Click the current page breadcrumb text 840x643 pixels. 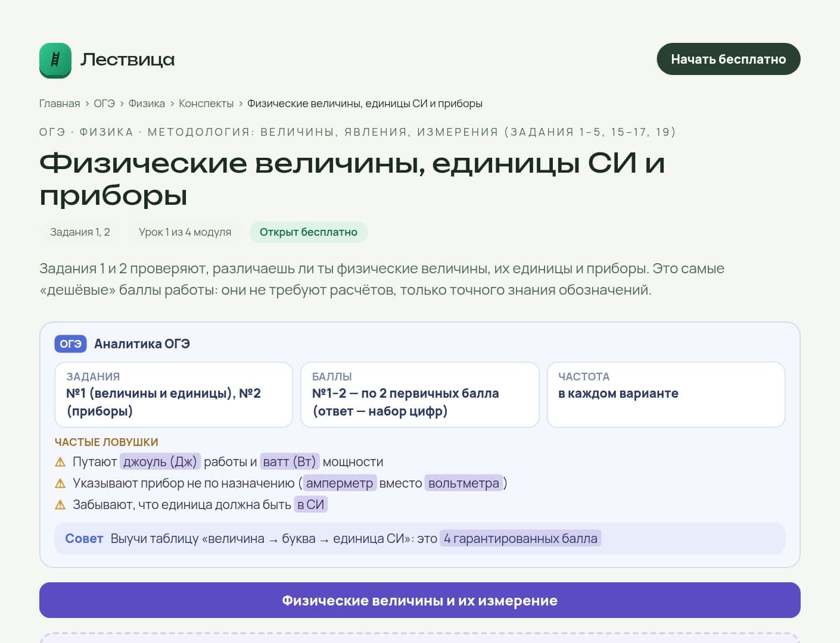click(365, 104)
